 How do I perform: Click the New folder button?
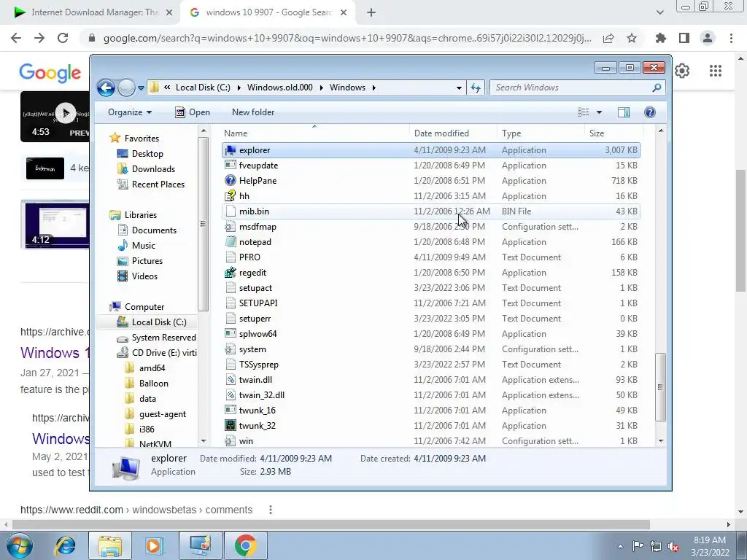[x=253, y=112]
